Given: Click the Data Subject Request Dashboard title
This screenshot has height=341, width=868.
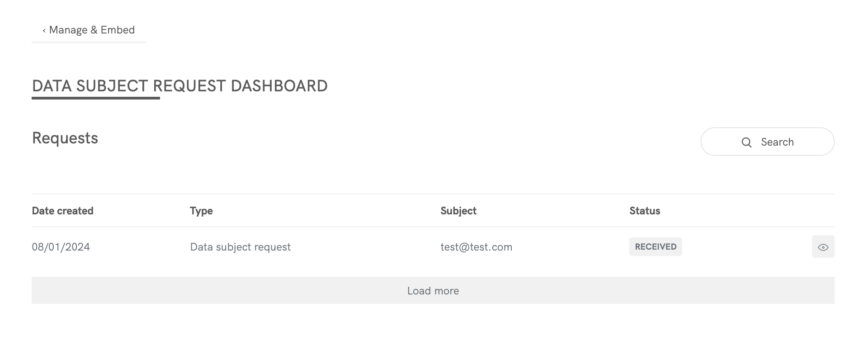Looking at the screenshot, I should coord(179,86).
